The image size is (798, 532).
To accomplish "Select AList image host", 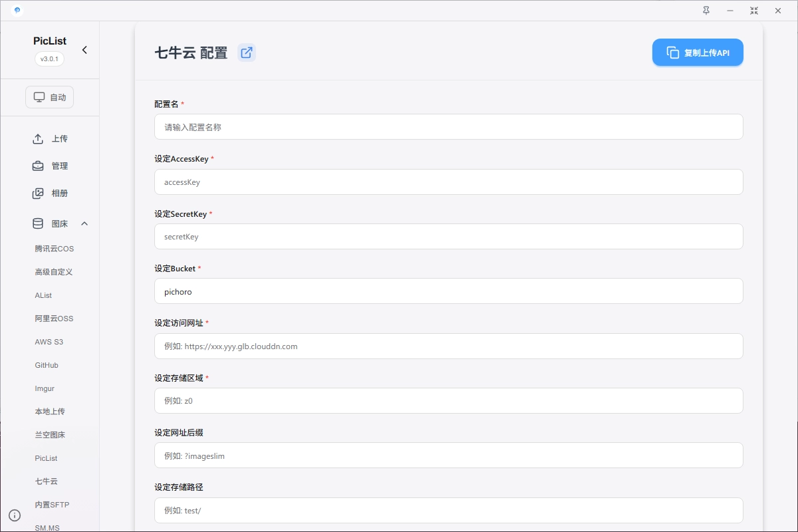I will (43, 295).
